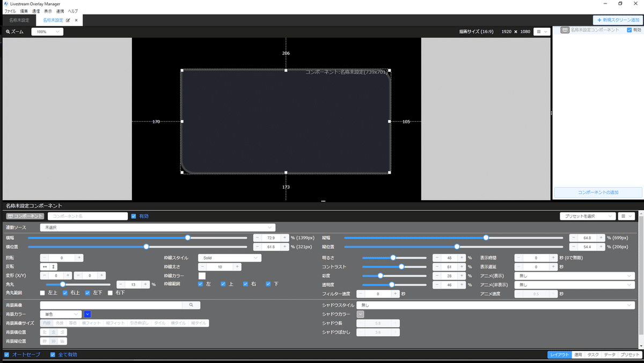Screen dimensions: 644x363
Task: Increase 縦幅 value with plus button
Action: [x=601, y=238]
